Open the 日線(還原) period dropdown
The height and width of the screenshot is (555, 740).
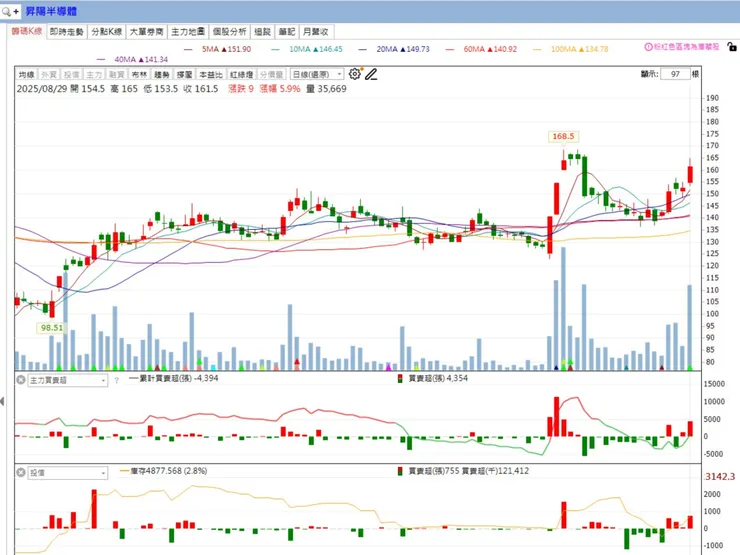coord(317,75)
